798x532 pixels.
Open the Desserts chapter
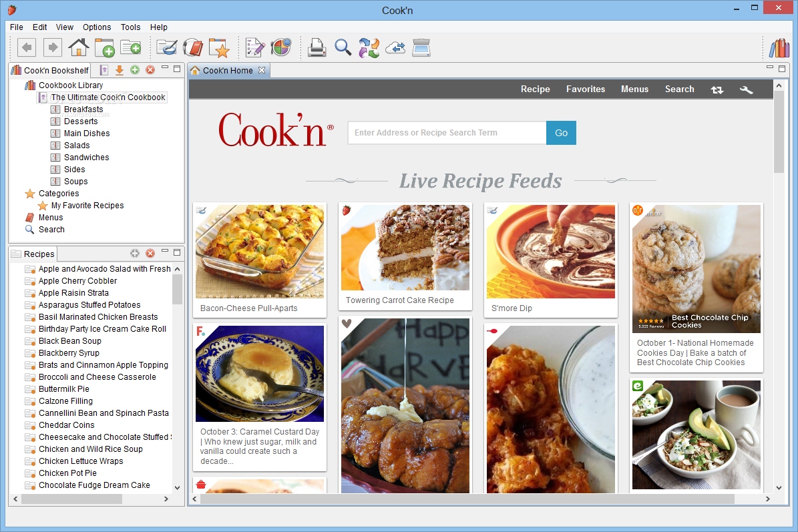80,121
